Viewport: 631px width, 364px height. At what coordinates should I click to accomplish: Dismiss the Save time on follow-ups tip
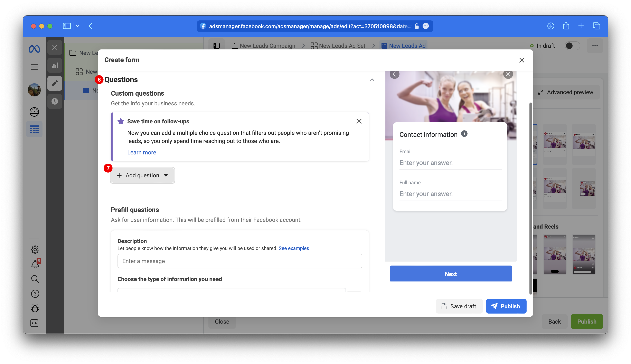click(x=359, y=122)
